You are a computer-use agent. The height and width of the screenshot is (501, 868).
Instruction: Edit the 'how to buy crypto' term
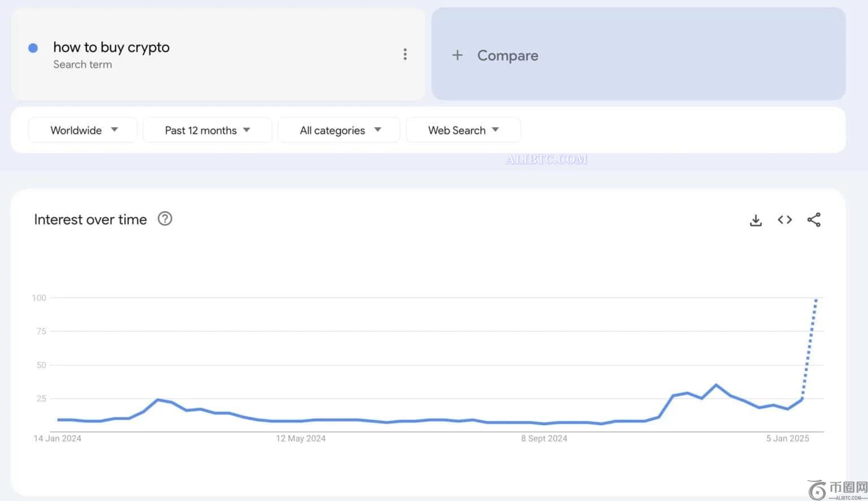111,47
